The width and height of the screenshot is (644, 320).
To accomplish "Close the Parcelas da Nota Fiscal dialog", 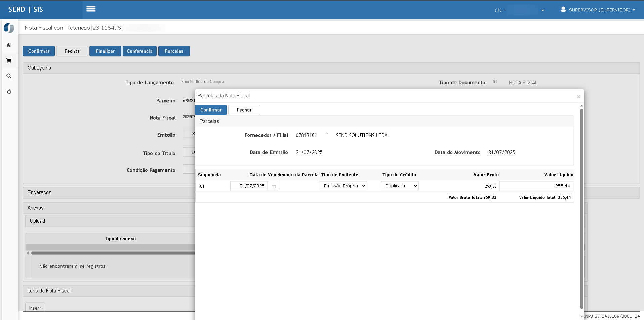I will tap(578, 97).
